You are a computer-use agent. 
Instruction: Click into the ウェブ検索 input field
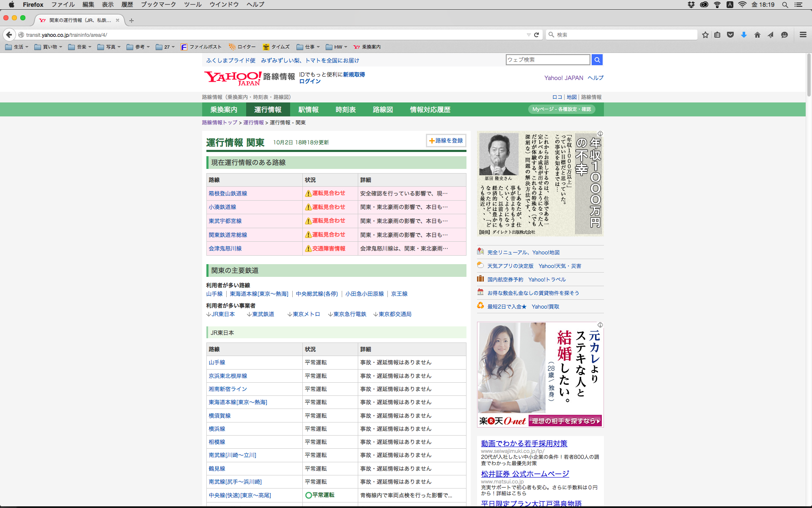[x=547, y=60]
